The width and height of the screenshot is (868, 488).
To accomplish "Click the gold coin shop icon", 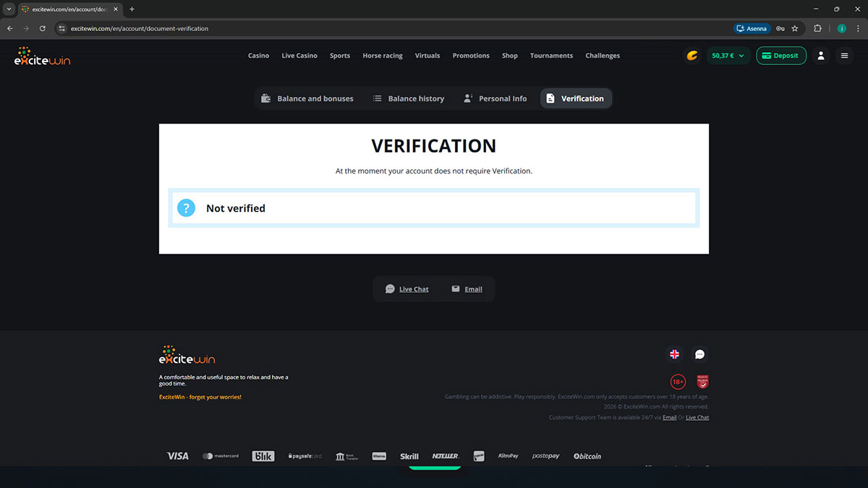I will (692, 56).
